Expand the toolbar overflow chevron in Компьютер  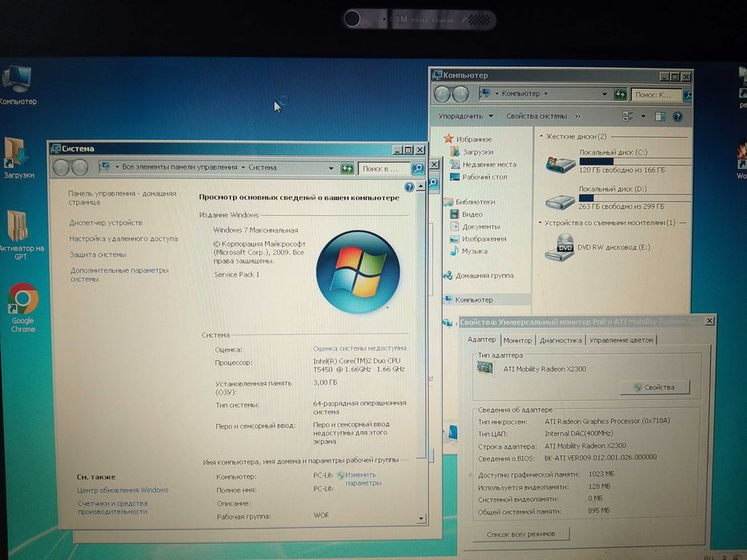click(578, 116)
